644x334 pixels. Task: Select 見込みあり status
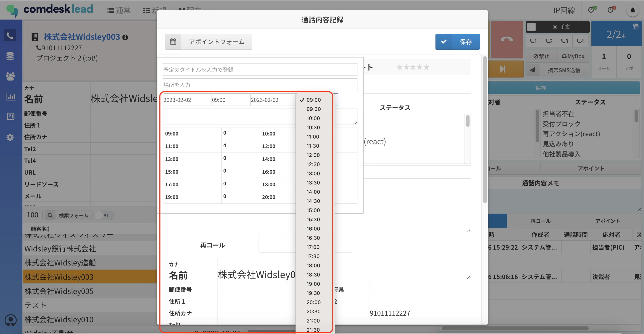(558, 144)
